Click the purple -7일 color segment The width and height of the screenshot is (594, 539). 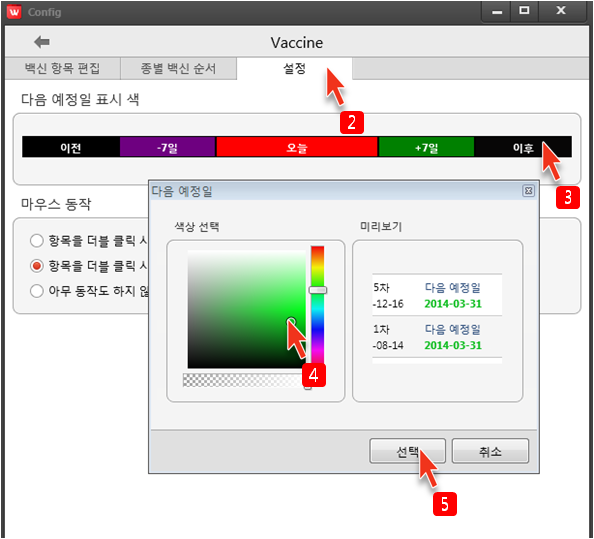(167, 147)
